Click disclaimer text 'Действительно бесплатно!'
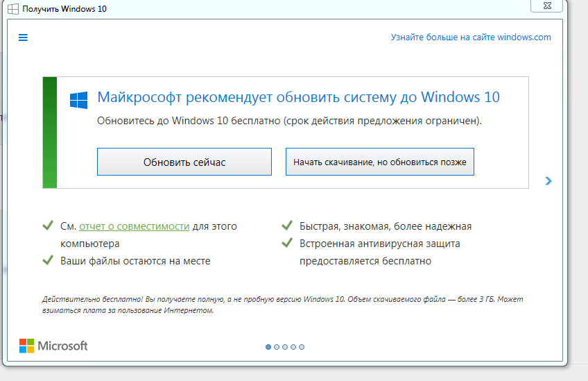The image size is (588, 381). tap(93, 299)
